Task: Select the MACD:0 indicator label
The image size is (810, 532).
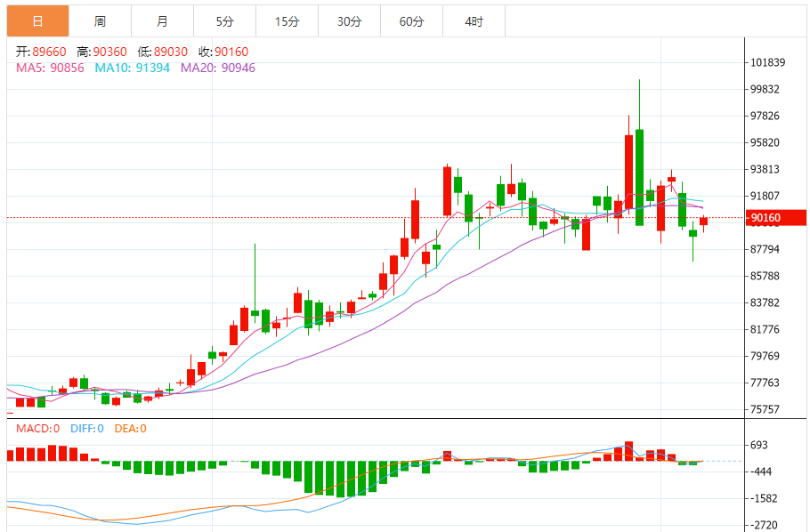Action: point(38,429)
